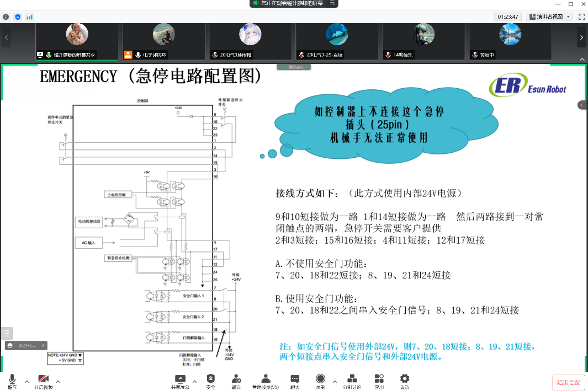Minimize the meeting window

(558, 4)
